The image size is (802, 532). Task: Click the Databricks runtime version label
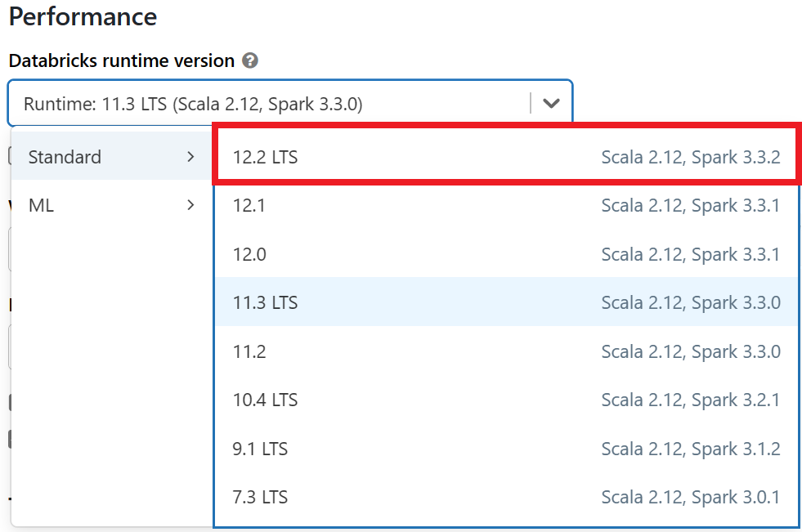[122, 60]
